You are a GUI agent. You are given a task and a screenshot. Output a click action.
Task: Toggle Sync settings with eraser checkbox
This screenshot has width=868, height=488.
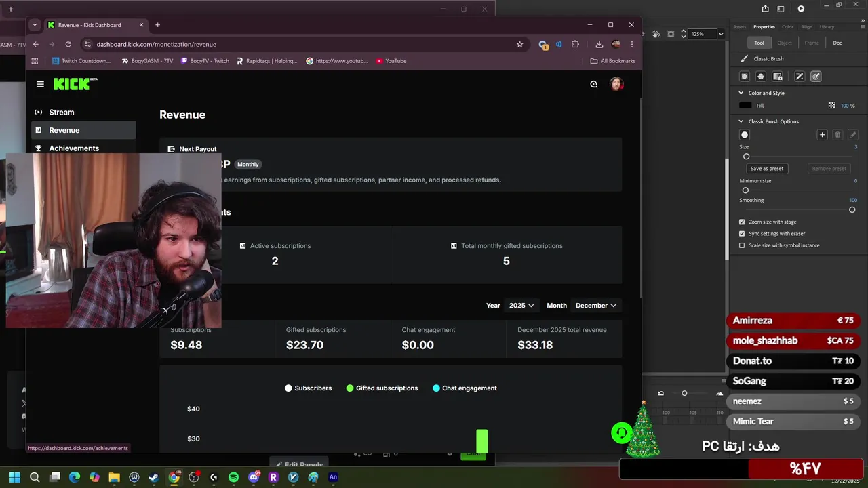[742, 234]
